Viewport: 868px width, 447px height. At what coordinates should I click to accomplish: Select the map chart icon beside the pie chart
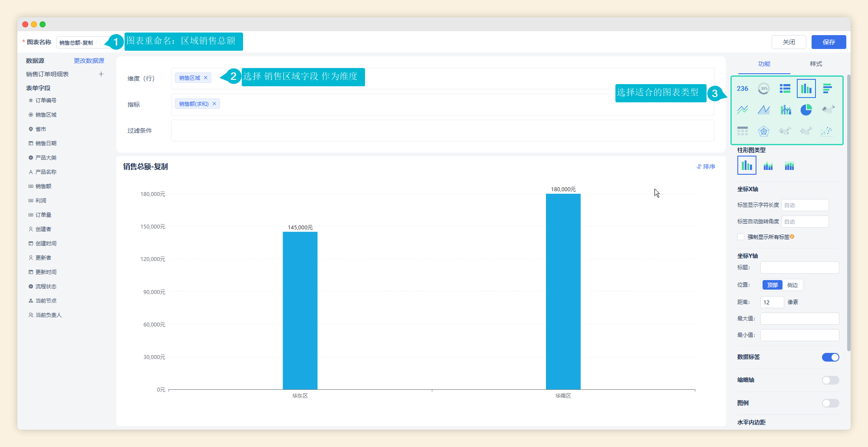pyautogui.click(x=828, y=110)
